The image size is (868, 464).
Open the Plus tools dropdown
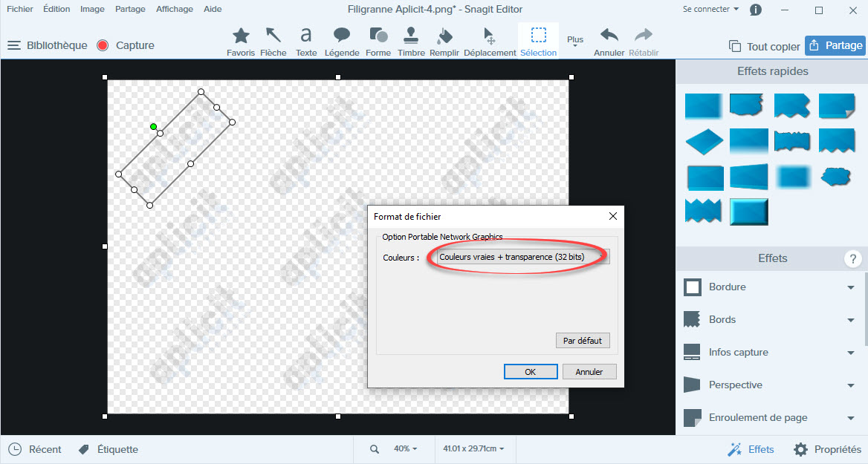tap(575, 41)
